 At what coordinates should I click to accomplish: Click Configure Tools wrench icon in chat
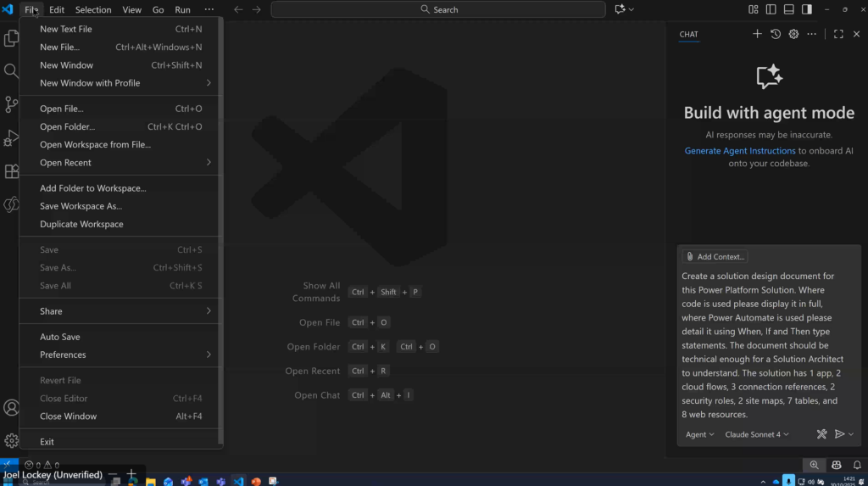pyautogui.click(x=821, y=434)
